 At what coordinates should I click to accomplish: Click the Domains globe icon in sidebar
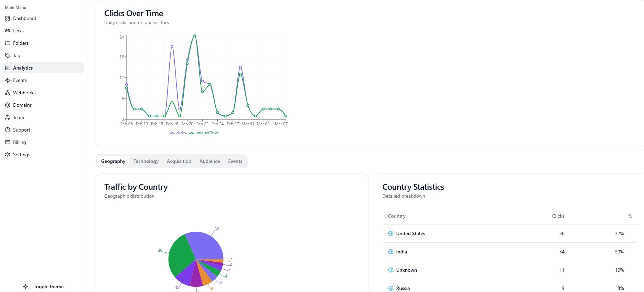click(8, 105)
